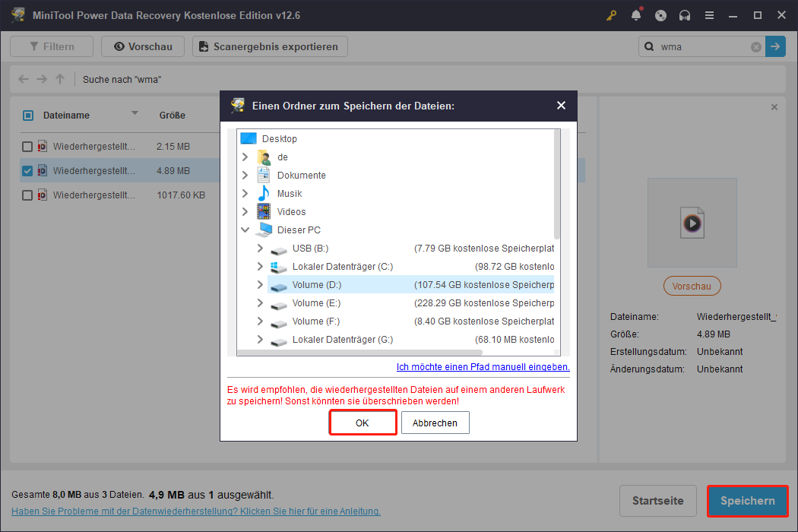The width and height of the screenshot is (798, 532).
Task: Toggle the select-all checkbox in header
Action: [28, 116]
